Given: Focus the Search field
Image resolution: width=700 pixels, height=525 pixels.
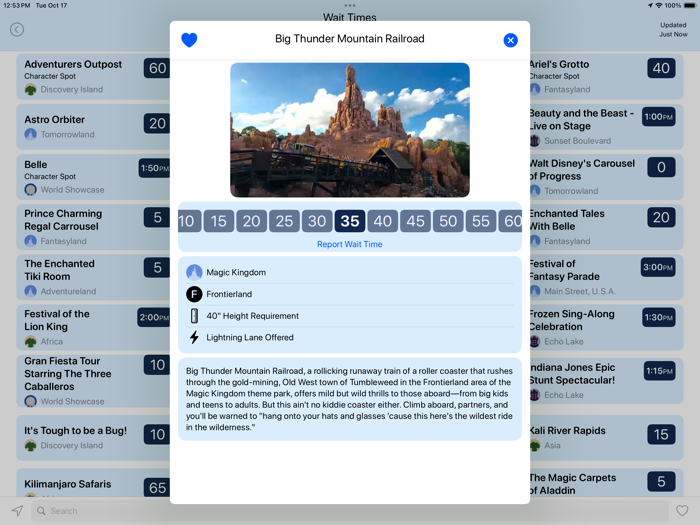Looking at the screenshot, I should coord(350,511).
